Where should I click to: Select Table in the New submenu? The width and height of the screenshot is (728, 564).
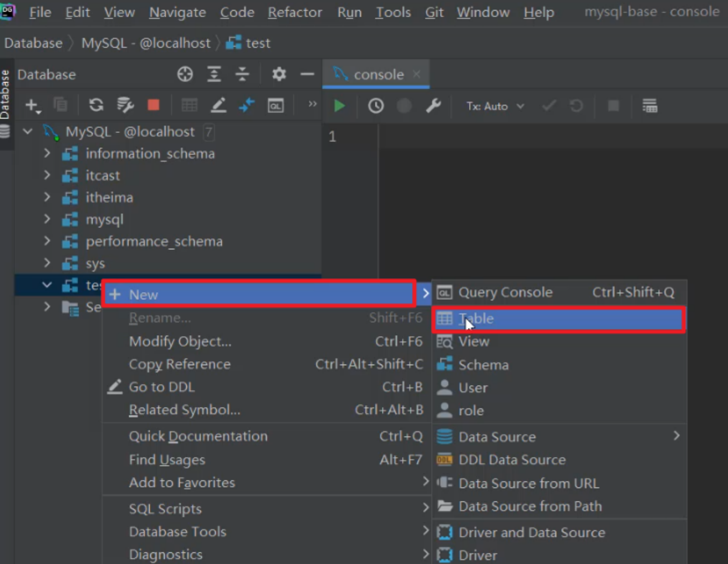[x=559, y=319]
